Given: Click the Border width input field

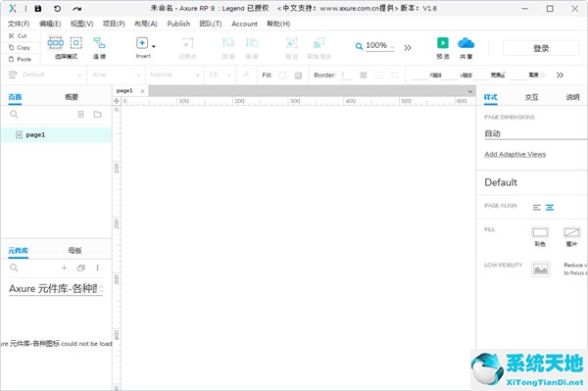Looking at the screenshot, I should click(x=347, y=75).
